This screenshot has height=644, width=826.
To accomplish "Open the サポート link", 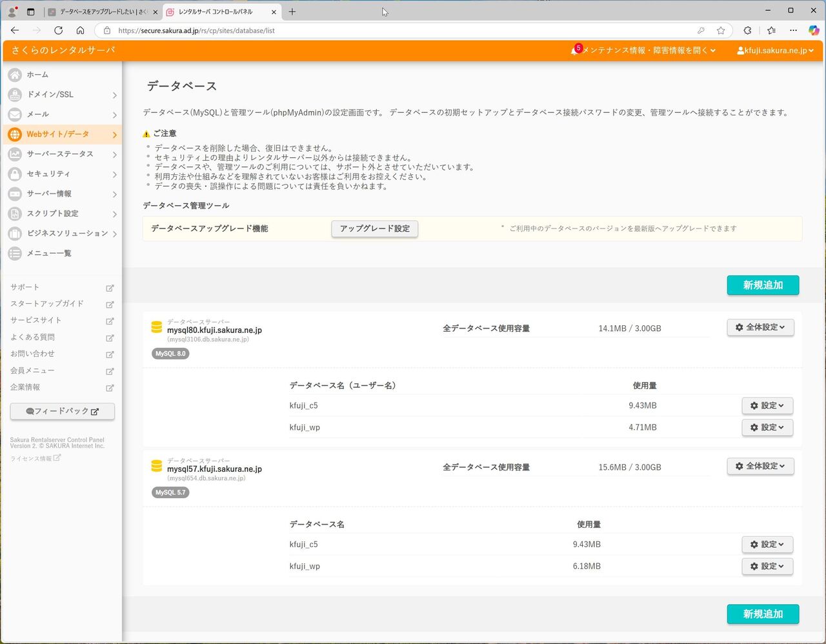I will pyautogui.click(x=25, y=287).
